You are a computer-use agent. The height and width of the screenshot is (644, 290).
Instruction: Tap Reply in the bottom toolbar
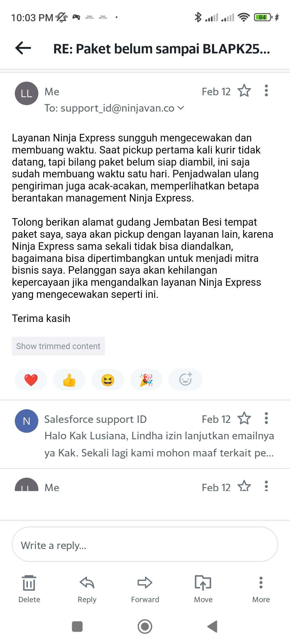[87, 589]
